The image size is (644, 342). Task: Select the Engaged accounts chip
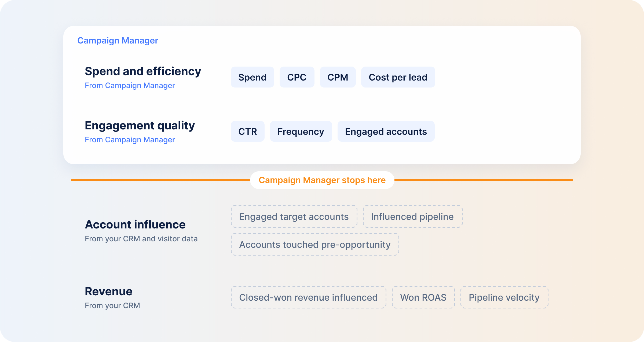386,131
